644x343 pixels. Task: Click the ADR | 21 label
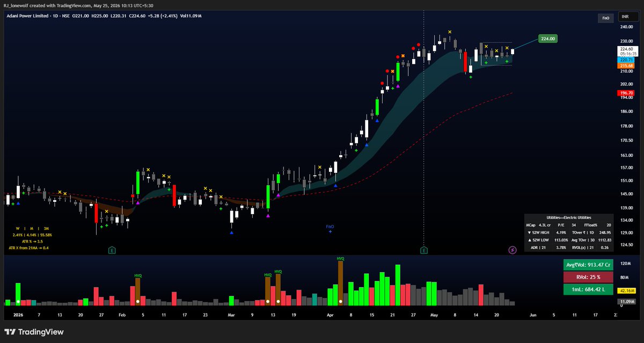[x=539, y=249]
